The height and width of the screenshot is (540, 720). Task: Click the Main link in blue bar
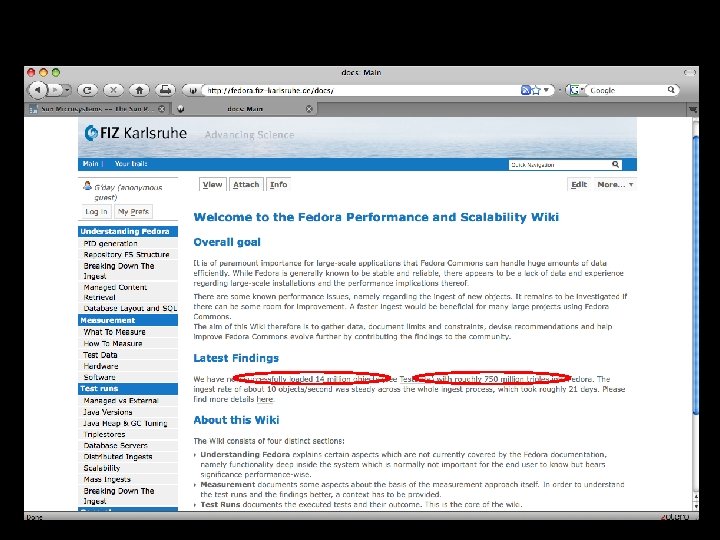90,163
